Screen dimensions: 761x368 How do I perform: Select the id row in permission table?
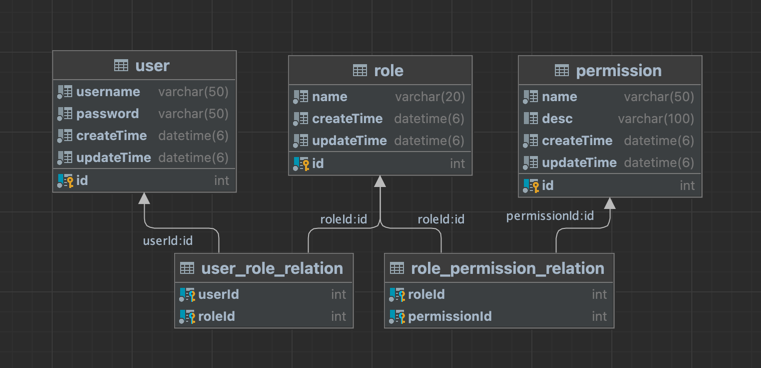(610, 185)
